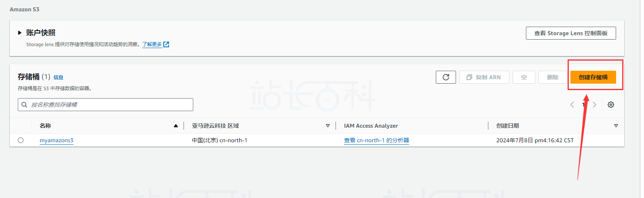
Task: Open 查看 Storage Lens 控制面板 button
Action: tap(571, 33)
